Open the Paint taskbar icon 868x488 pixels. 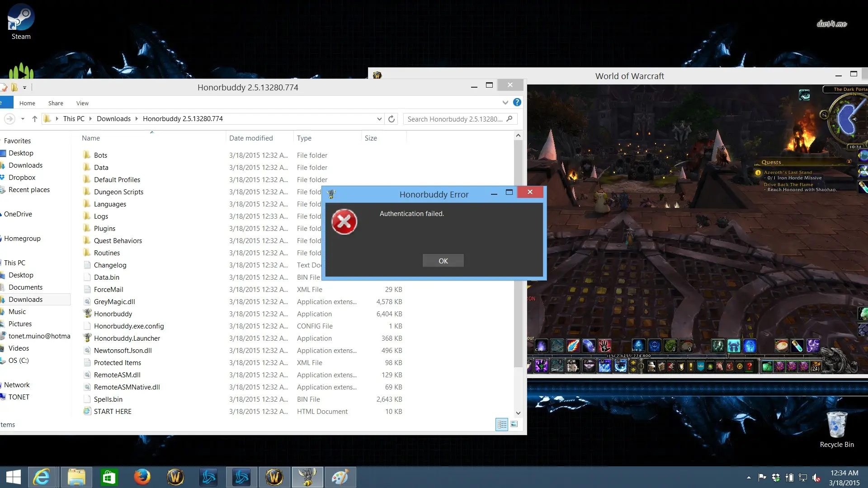[x=340, y=477]
